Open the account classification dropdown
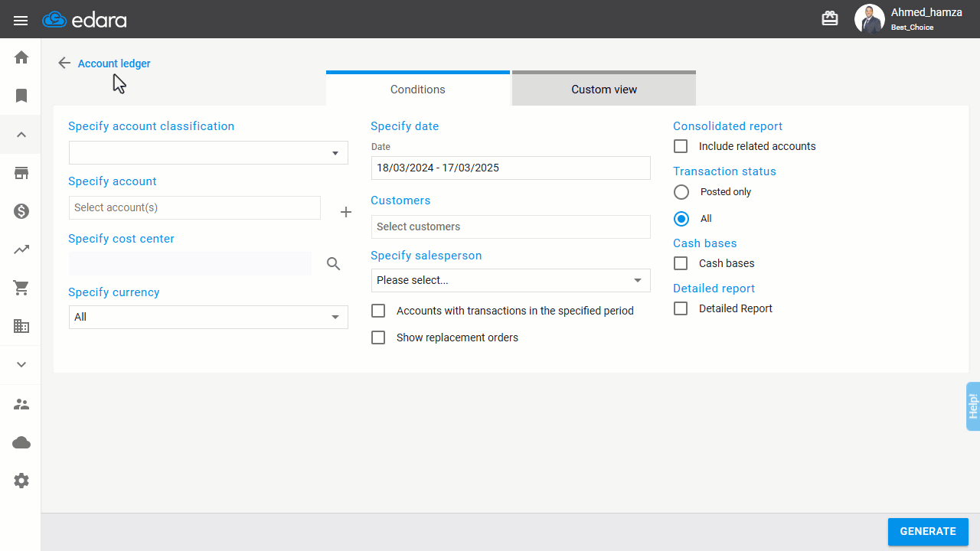This screenshot has width=980, height=551. coord(208,153)
